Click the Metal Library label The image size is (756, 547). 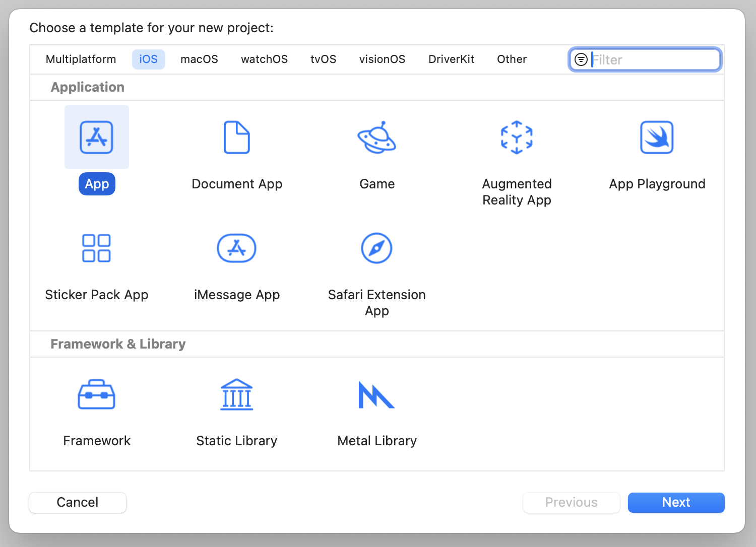pos(376,441)
